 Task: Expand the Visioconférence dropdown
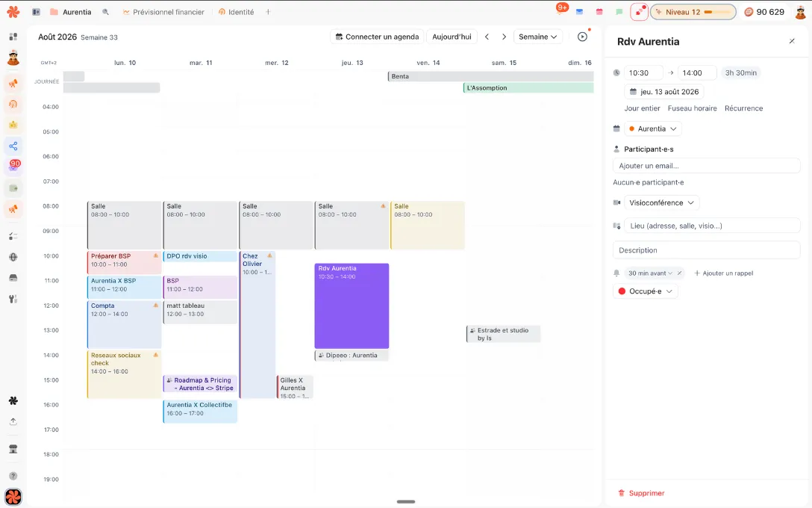[x=661, y=202]
